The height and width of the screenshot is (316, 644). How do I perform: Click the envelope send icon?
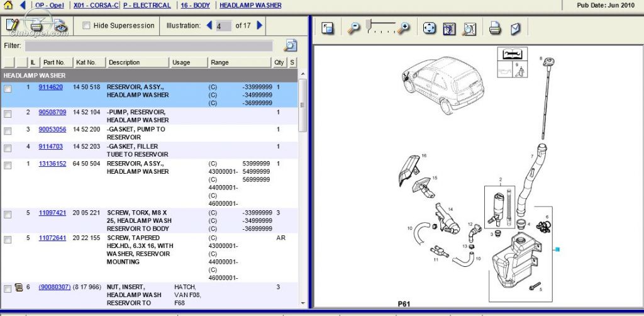[x=515, y=28]
